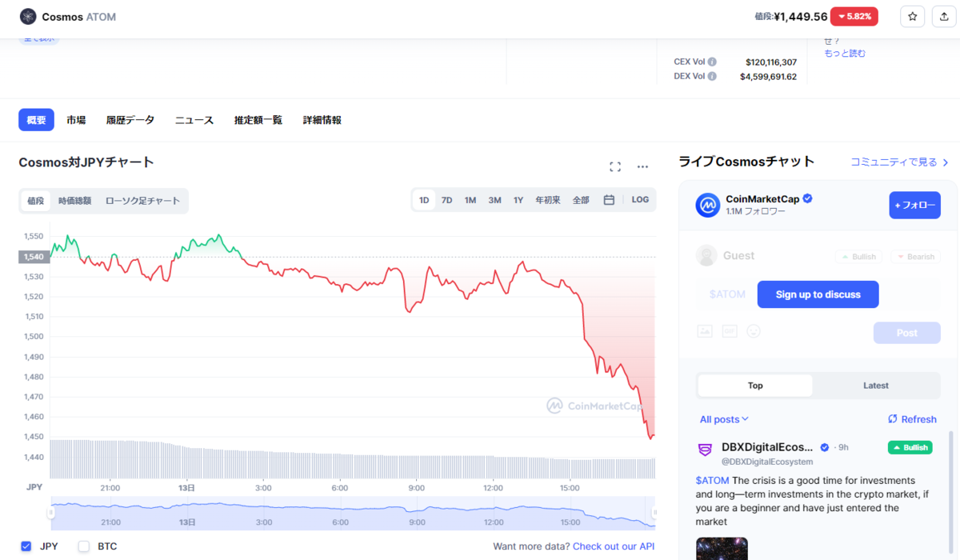Screen dimensions: 960x560
Task: Click the DEX Vol info icon
Action: [712, 77]
